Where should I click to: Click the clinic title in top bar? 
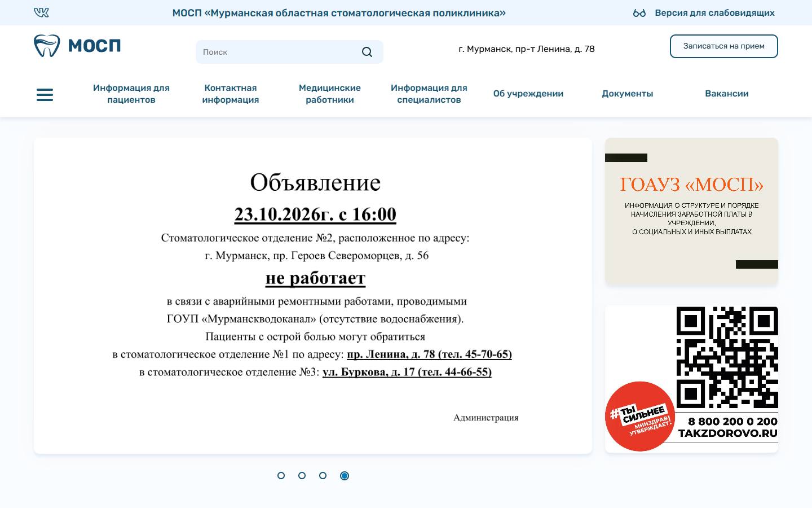pos(339,13)
